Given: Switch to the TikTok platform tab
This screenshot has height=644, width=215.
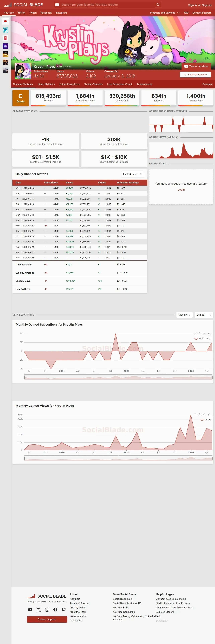Looking at the screenshot, I should [21, 13].
